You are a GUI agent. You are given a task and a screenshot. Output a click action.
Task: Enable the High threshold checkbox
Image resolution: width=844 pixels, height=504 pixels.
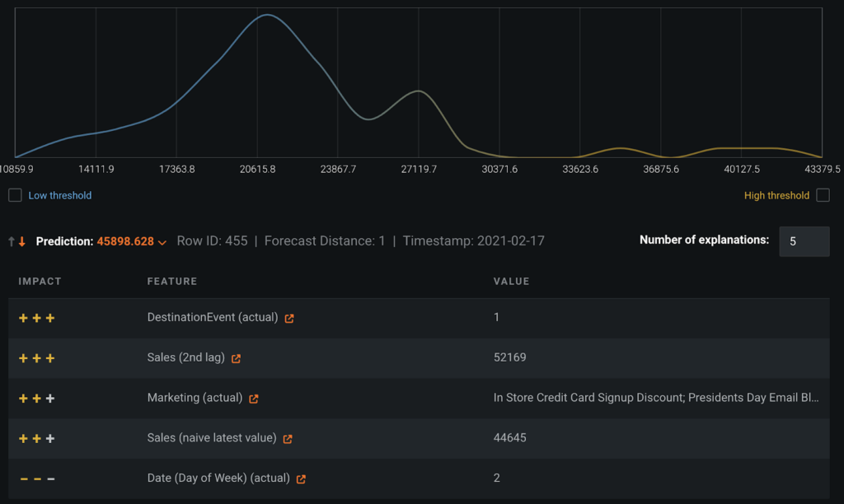(x=821, y=195)
